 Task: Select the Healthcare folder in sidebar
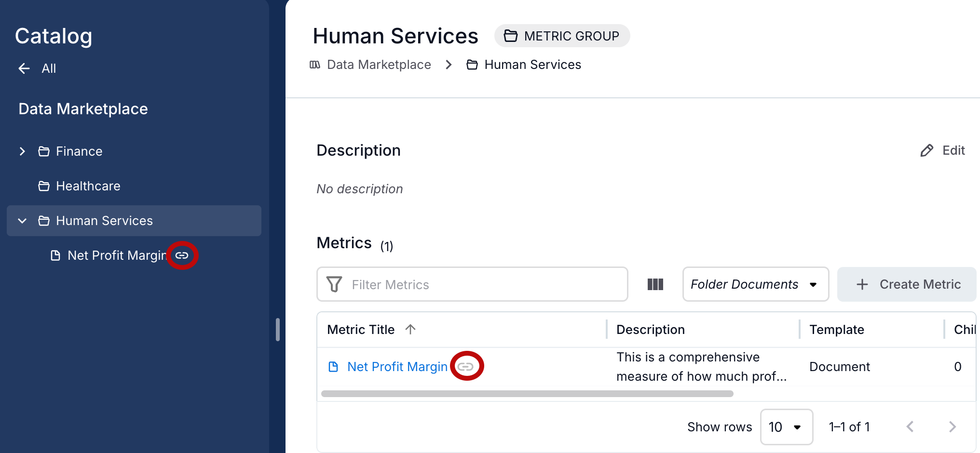point(88,186)
